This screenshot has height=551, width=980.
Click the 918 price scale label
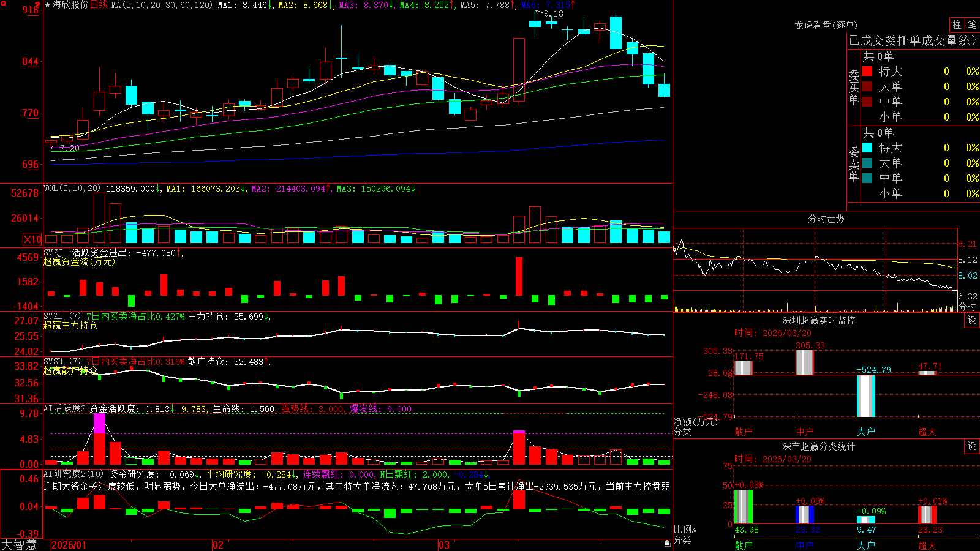[x=31, y=10]
